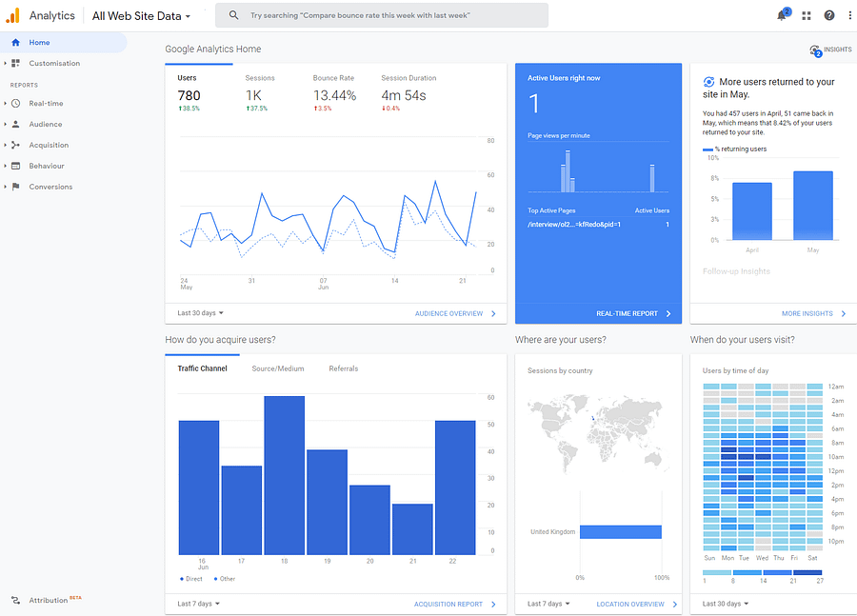857x616 pixels.
Task: Click the arrow beside Acquisition Report
Action: pyautogui.click(x=493, y=604)
